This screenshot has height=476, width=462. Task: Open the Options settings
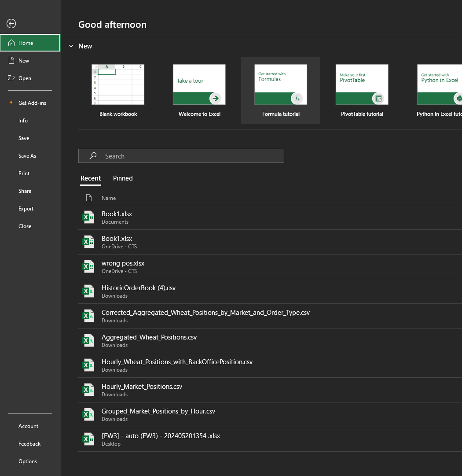(x=28, y=461)
